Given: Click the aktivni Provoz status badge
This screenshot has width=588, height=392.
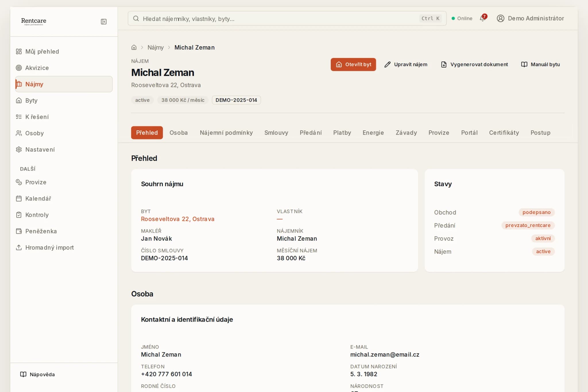Looking at the screenshot, I should [543, 238].
